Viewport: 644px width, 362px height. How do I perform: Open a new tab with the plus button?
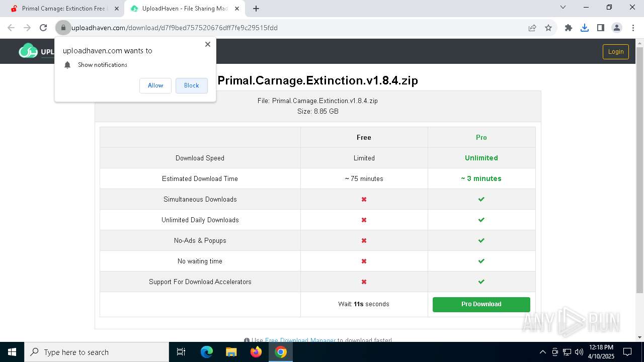pyautogui.click(x=256, y=9)
